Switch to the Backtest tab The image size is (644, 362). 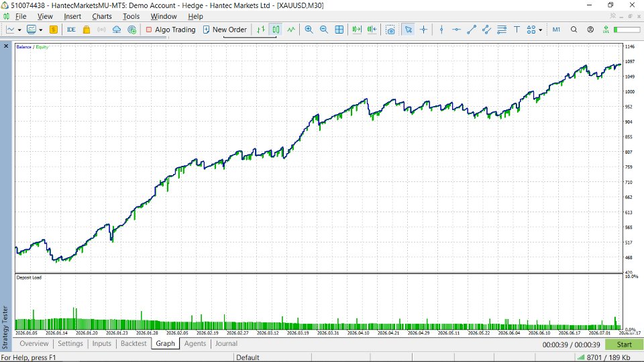pyautogui.click(x=133, y=343)
